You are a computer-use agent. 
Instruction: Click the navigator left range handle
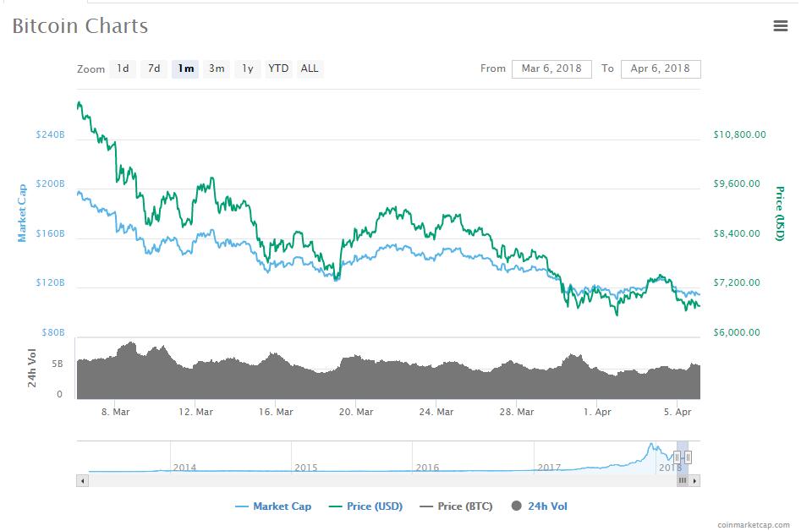(x=677, y=457)
